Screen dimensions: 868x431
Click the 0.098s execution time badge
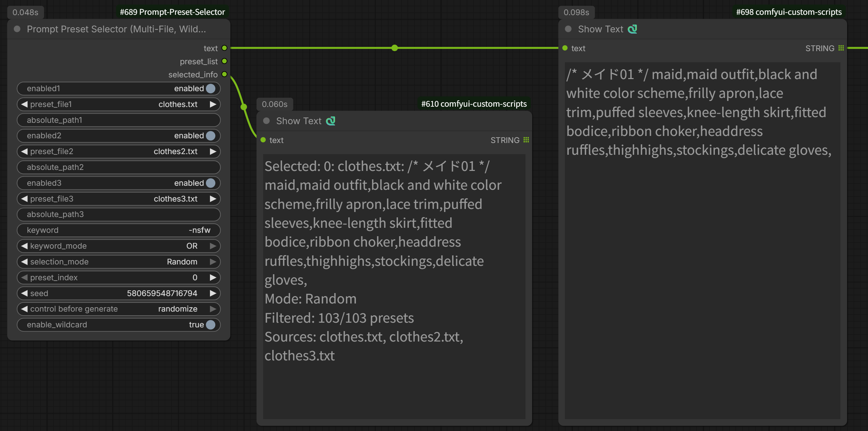point(576,12)
